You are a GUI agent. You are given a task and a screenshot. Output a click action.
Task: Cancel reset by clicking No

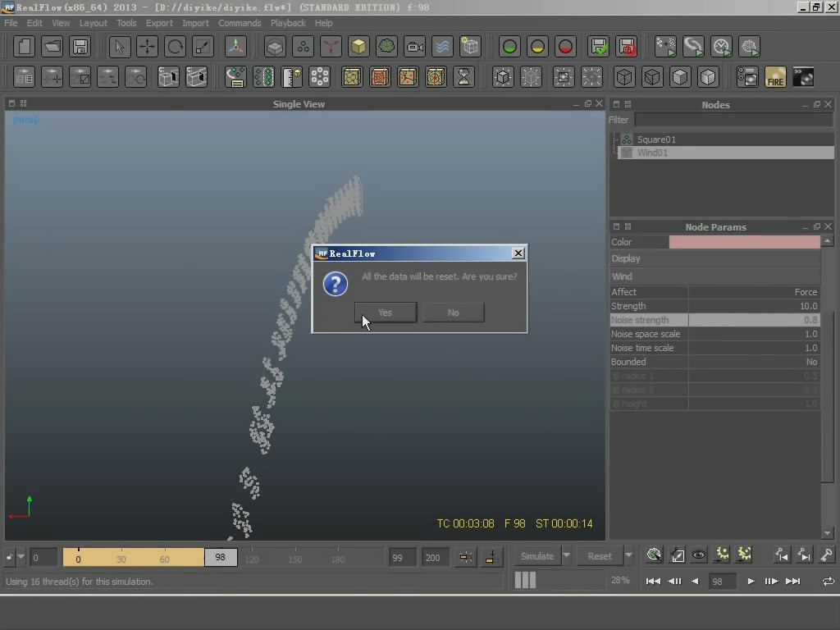[453, 313]
